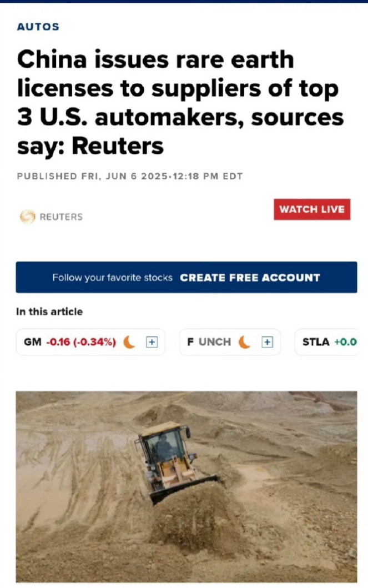
Task: Click the China rare earth licenses headline
Action: pyautogui.click(x=180, y=102)
